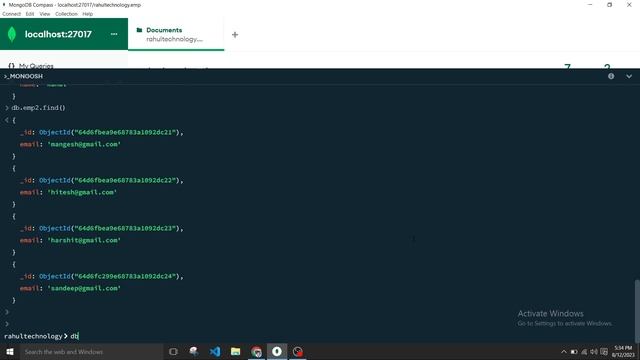
Task: Expand previous command arrow beside db.emp2.find()
Action: tap(7, 108)
